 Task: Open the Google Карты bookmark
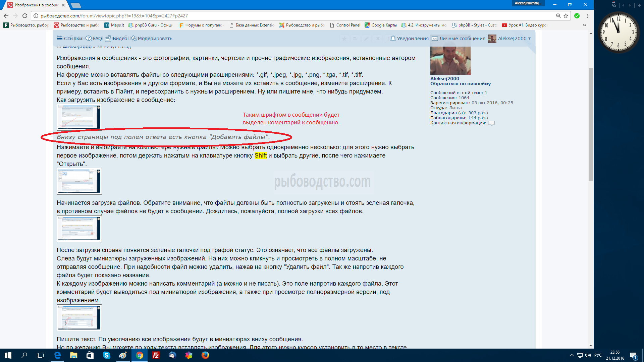point(381,25)
